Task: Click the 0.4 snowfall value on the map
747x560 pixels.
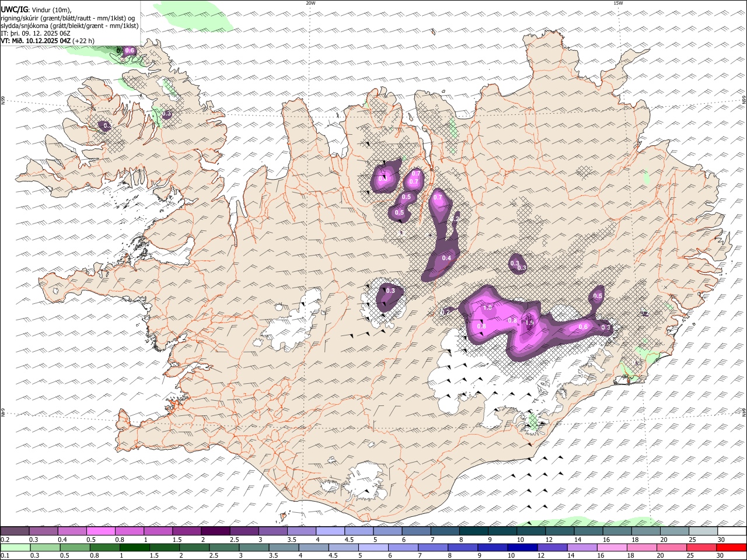Action: coord(447,258)
